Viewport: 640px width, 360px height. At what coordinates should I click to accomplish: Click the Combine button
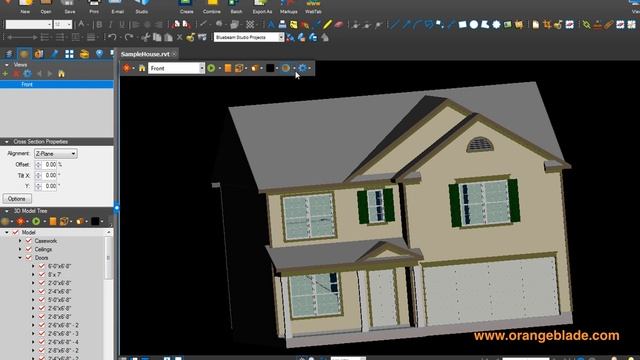click(211, 6)
